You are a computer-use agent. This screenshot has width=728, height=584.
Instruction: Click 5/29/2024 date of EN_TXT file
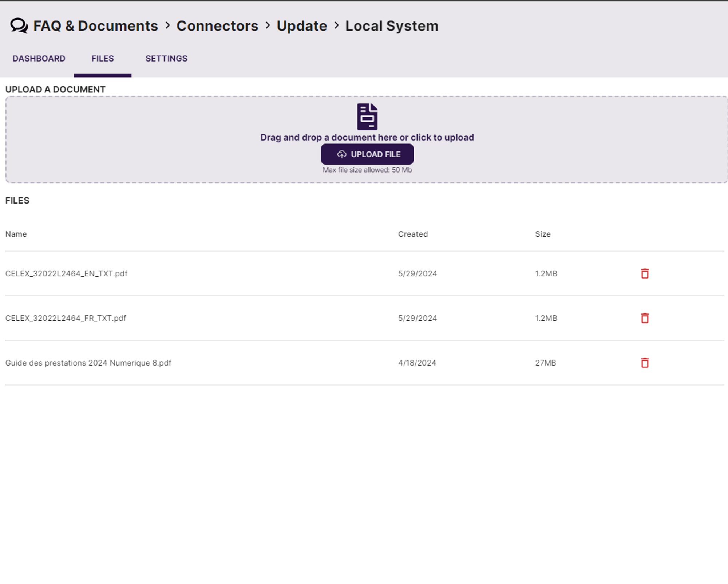point(418,274)
